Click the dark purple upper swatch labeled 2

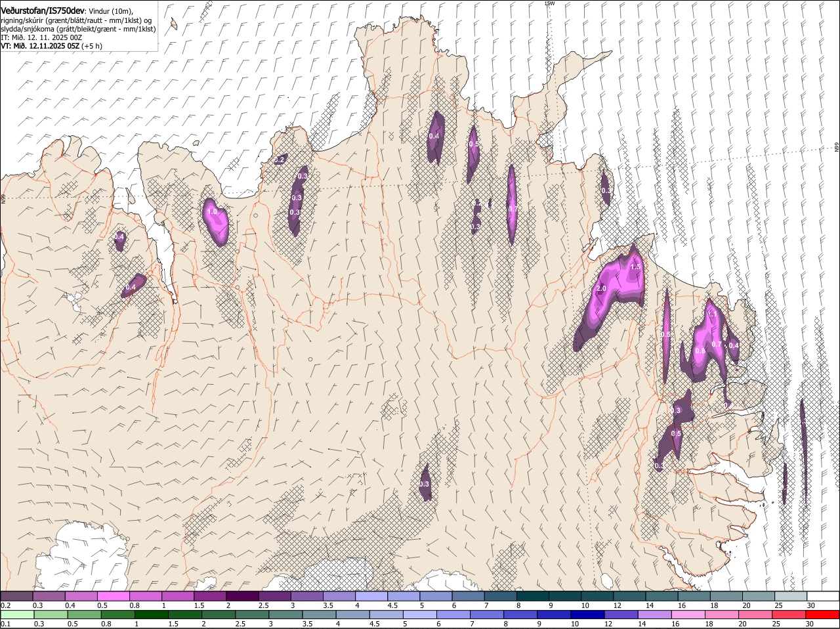(242, 596)
